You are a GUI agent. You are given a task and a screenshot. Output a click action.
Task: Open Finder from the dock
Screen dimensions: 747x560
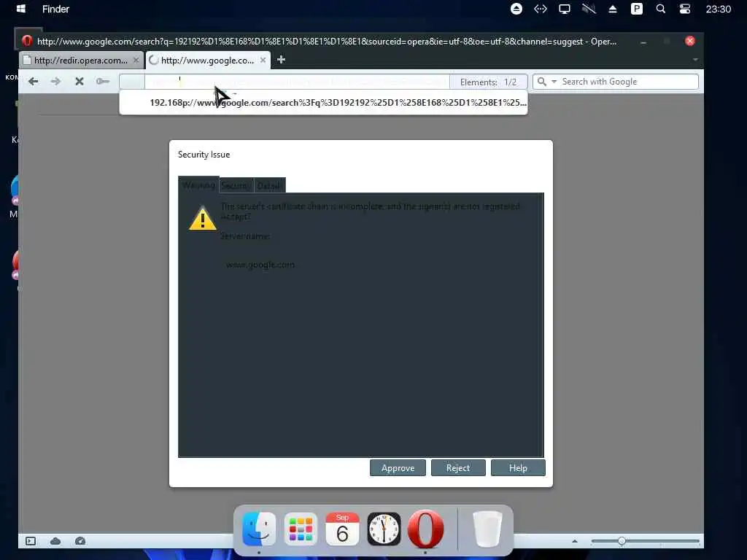(259, 529)
